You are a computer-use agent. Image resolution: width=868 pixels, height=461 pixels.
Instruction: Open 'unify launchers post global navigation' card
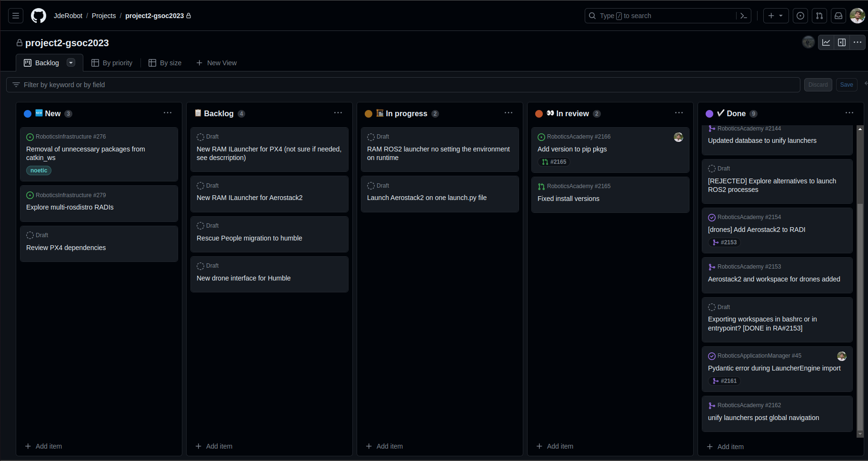pyautogui.click(x=777, y=414)
